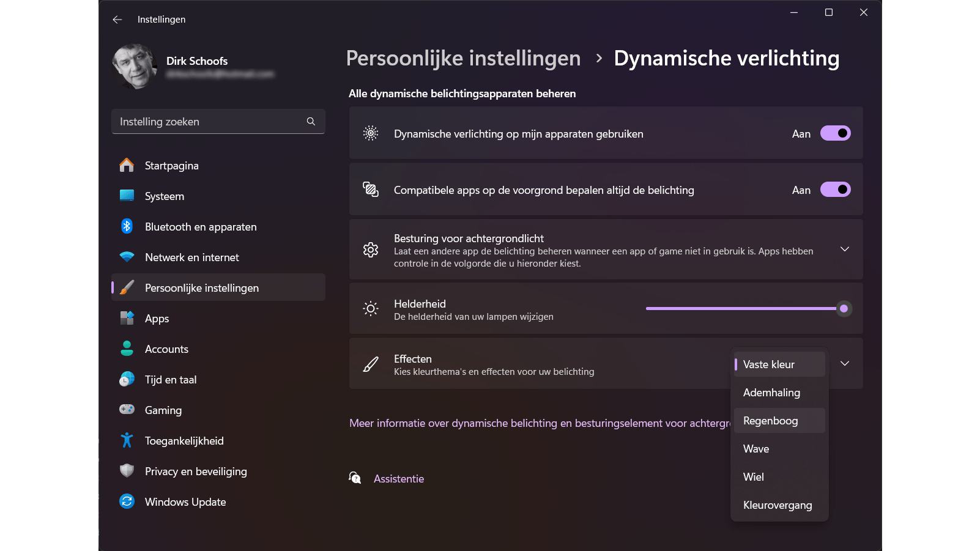This screenshot has height=551, width=980.
Task: Go to Accounts in the sidebar
Action: pyautogui.click(x=166, y=349)
